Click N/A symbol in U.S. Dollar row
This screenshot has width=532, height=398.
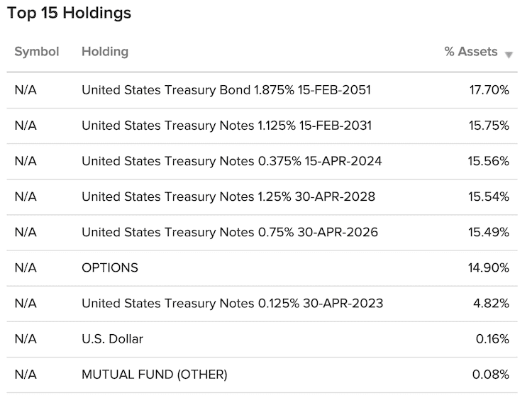coord(26,339)
